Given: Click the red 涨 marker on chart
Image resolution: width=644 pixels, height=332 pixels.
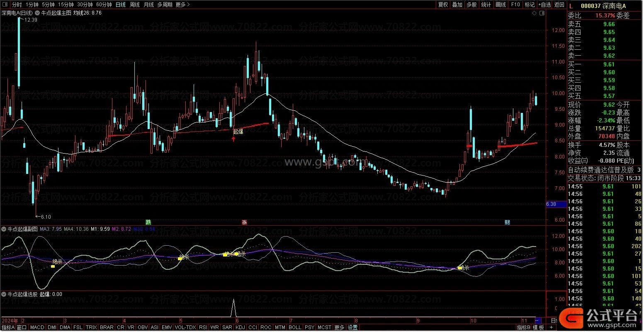Looking at the screenshot, I should tap(245, 222).
